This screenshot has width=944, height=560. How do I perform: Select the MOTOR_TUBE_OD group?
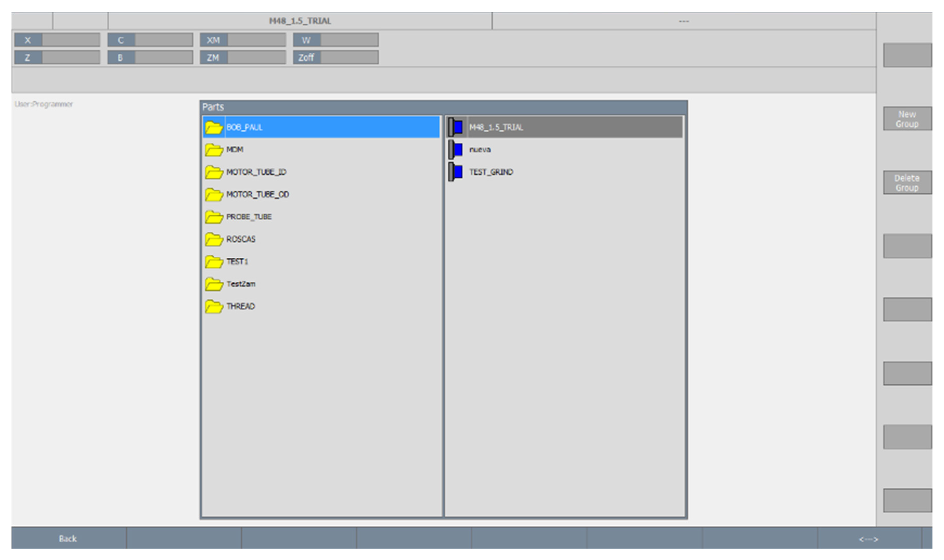coord(257,194)
